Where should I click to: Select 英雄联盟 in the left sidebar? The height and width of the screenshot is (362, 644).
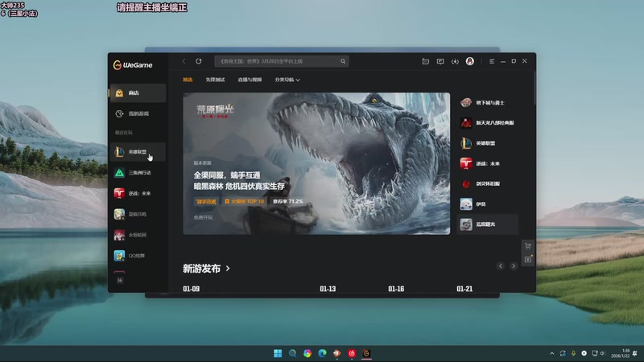pos(138,152)
